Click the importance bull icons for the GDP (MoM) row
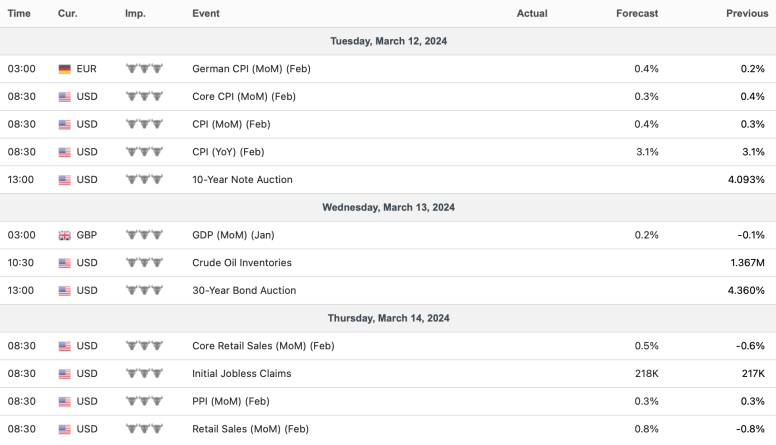Viewport: 776px width, 445px height. (143, 235)
